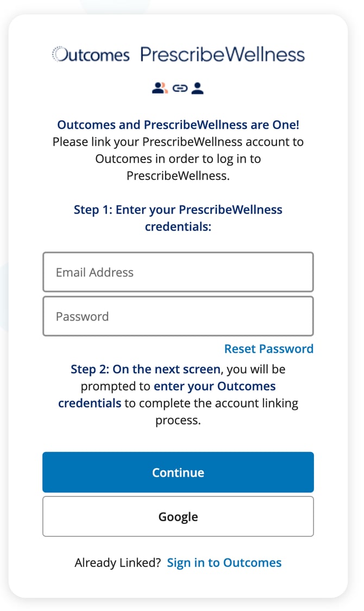364x611 pixels.
Task: Click the Outcomes wordmark logo
Action: 91,54
